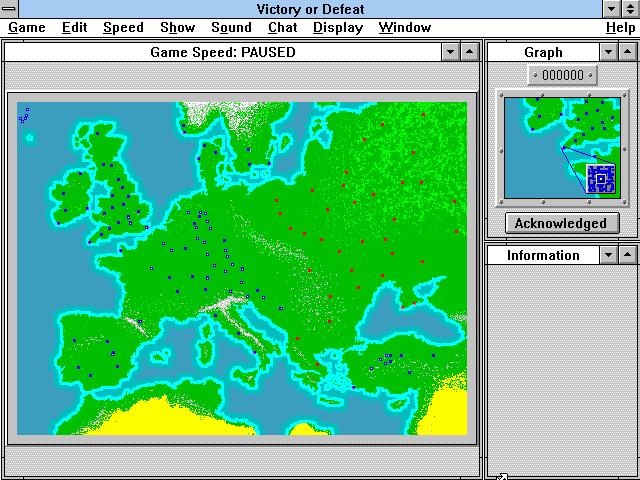Open the Speed menu
Viewport: 640px width, 480px height.
pos(123,28)
